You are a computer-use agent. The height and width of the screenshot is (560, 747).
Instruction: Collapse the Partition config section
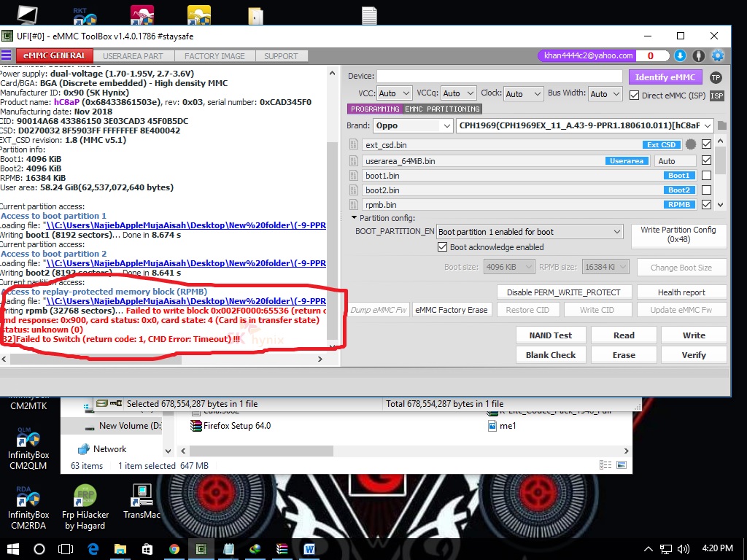354,217
